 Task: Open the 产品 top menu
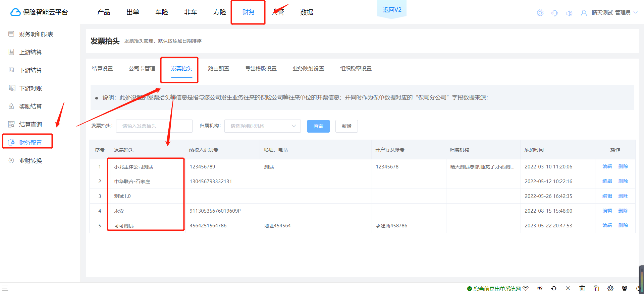104,12
